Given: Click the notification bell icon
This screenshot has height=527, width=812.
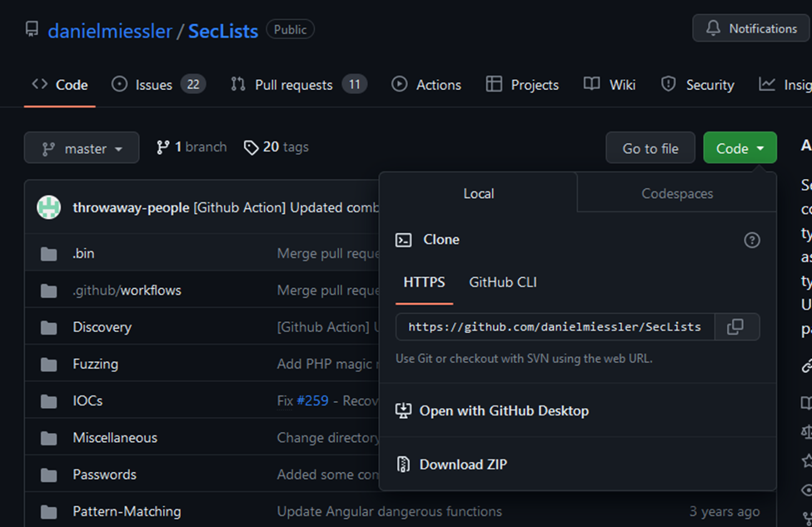Looking at the screenshot, I should (713, 28).
